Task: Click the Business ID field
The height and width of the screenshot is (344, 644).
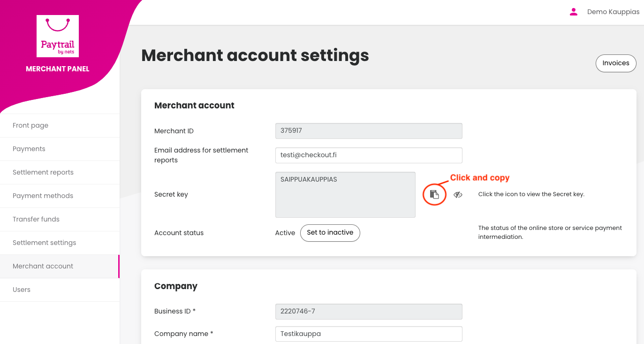Action: click(369, 312)
